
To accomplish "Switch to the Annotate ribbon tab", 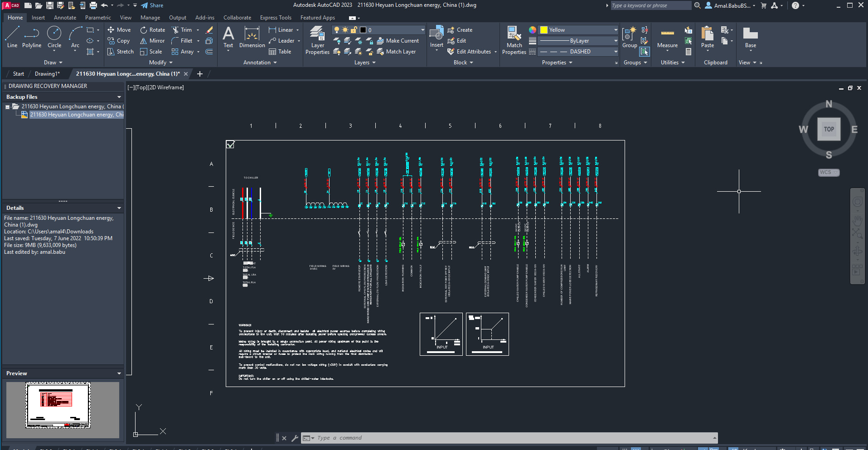I will [x=65, y=17].
